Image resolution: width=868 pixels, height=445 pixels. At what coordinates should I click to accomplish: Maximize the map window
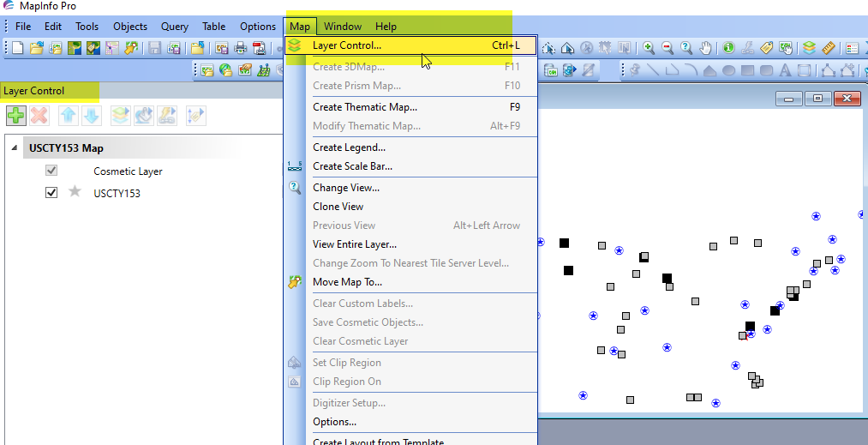pyautogui.click(x=817, y=99)
